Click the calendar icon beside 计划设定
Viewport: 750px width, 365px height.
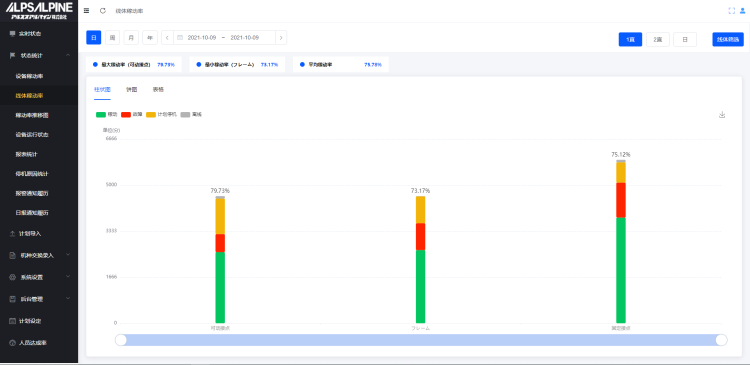point(12,321)
